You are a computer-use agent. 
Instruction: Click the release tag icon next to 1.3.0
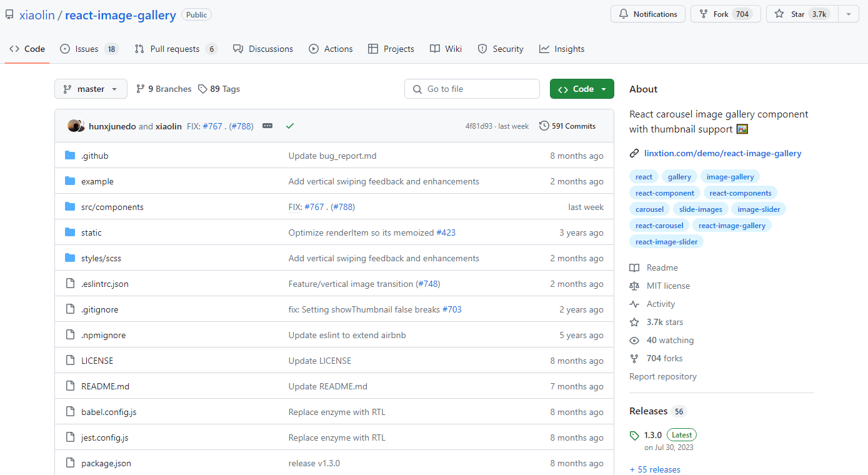tap(635, 434)
